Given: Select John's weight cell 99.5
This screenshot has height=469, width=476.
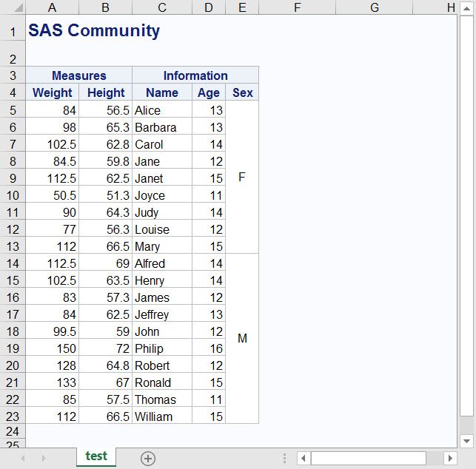Looking at the screenshot, I should [x=53, y=331].
